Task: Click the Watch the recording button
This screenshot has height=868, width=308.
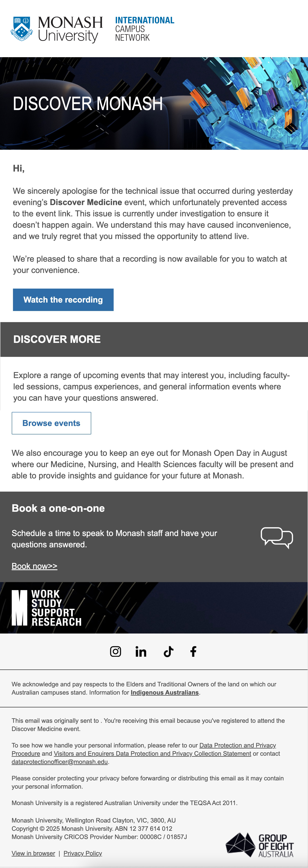Action: coord(63,299)
